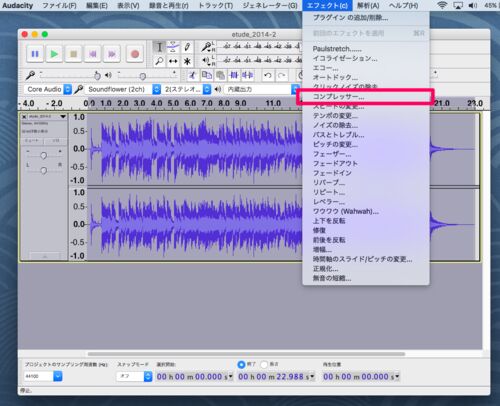Viewport: 500px width, 406px height.
Task: Click the Cut scissors icon
Action: 192,75
